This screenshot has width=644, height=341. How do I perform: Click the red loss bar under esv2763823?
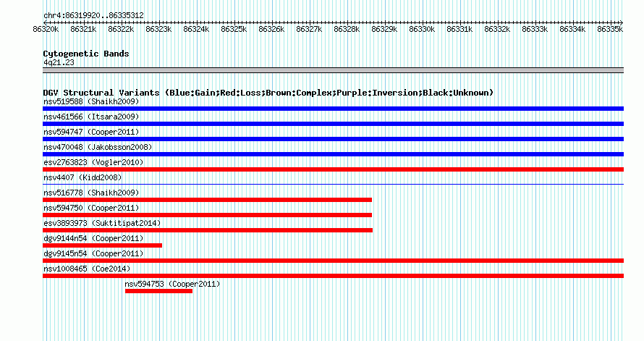coord(333,169)
